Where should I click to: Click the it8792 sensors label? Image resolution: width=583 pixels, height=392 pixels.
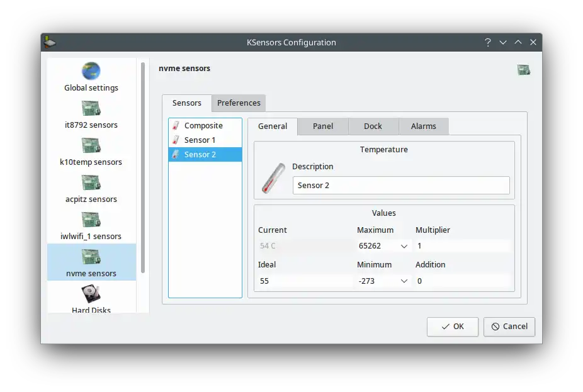tap(91, 125)
